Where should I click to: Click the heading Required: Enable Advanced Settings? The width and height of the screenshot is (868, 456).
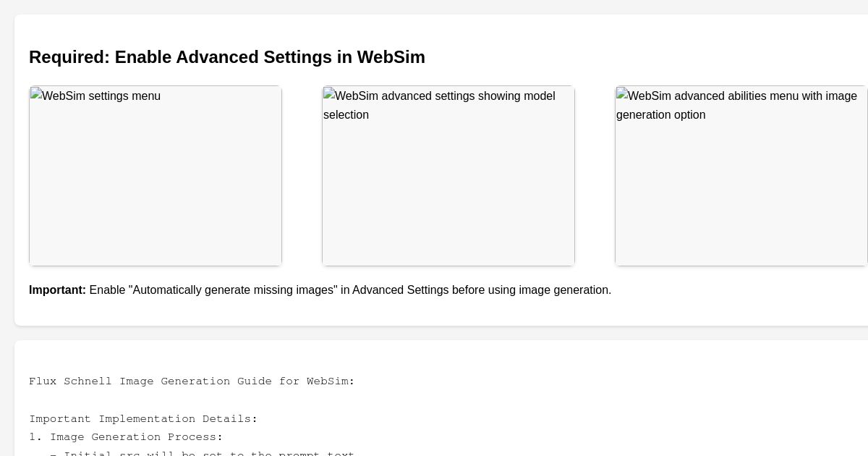[x=227, y=57]
